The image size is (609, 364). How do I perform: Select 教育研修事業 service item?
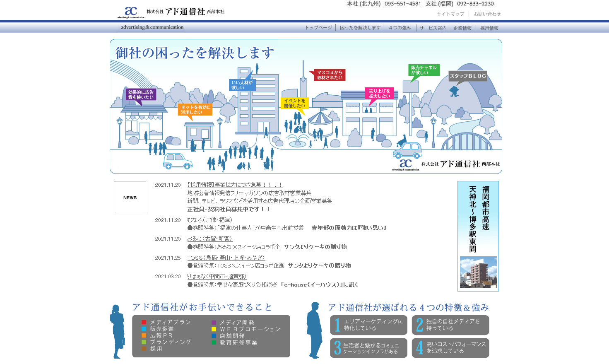(x=234, y=342)
